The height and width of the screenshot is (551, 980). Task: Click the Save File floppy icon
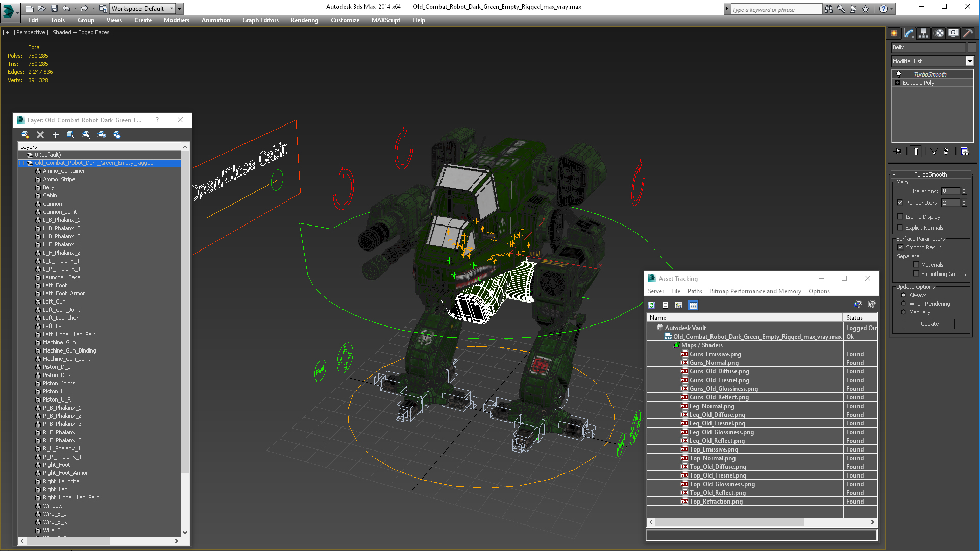(x=54, y=9)
